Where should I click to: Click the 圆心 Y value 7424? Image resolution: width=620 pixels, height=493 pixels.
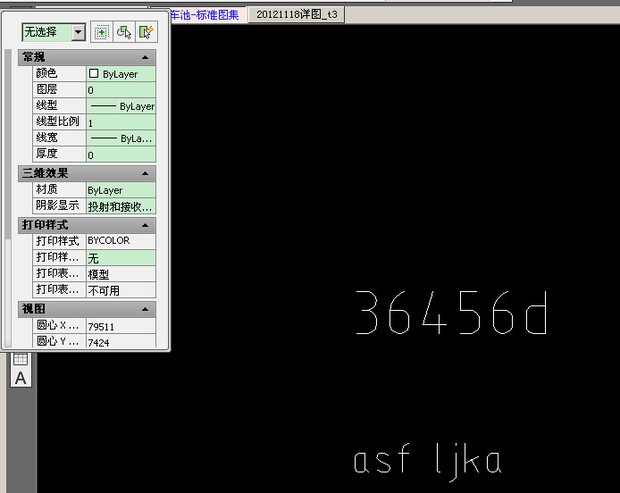(x=121, y=341)
